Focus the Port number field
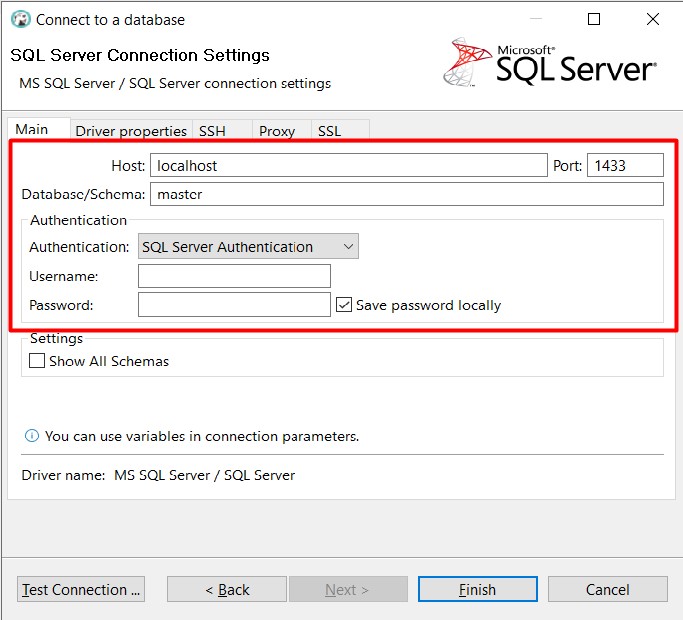This screenshot has width=683, height=620. coord(625,166)
